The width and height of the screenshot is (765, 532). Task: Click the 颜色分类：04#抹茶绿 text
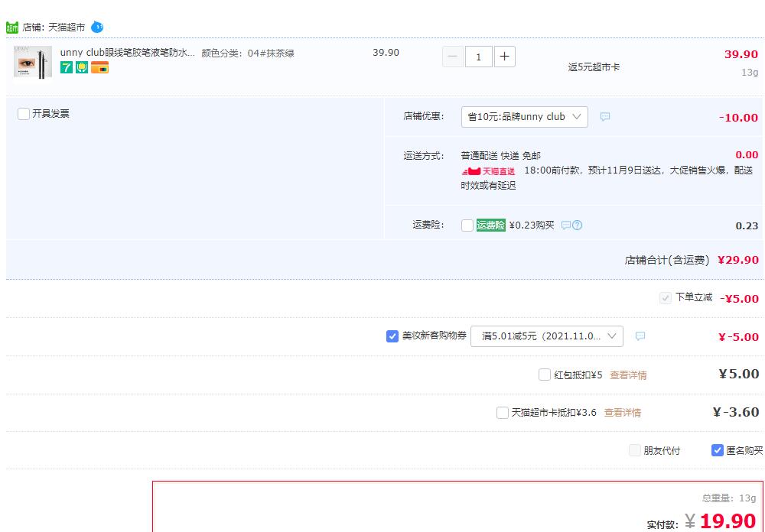pyautogui.click(x=248, y=54)
